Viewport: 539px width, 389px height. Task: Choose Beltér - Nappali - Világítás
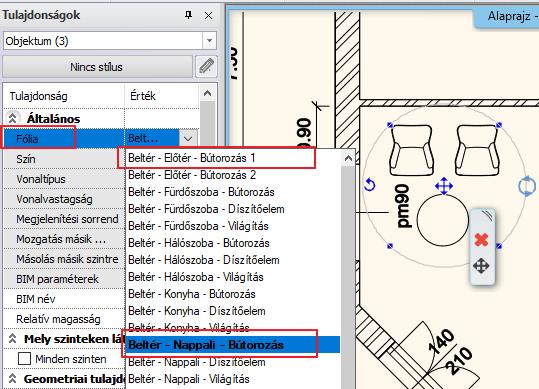[234, 379]
